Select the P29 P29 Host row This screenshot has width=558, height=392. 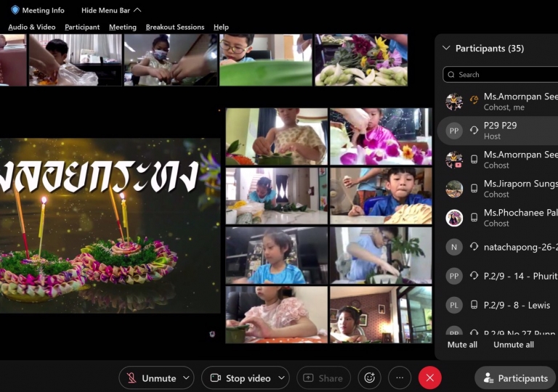click(498, 131)
